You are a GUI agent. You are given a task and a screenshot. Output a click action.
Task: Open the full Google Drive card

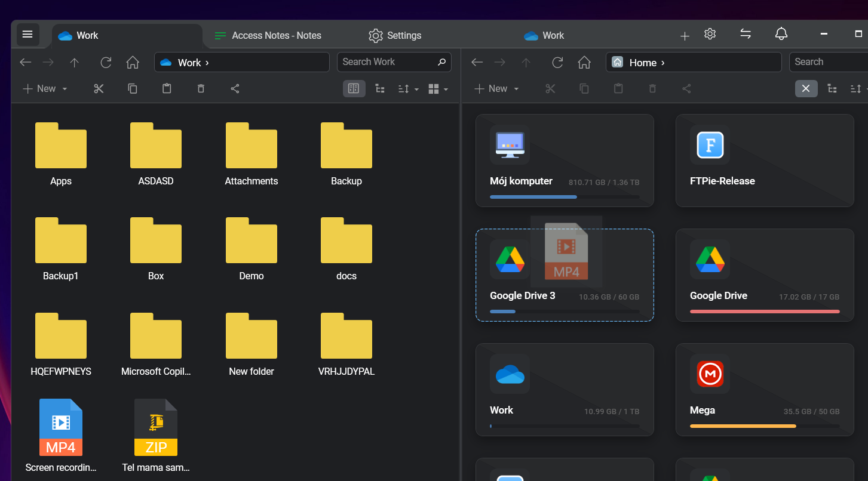pyautogui.click(x=765, y=275)
